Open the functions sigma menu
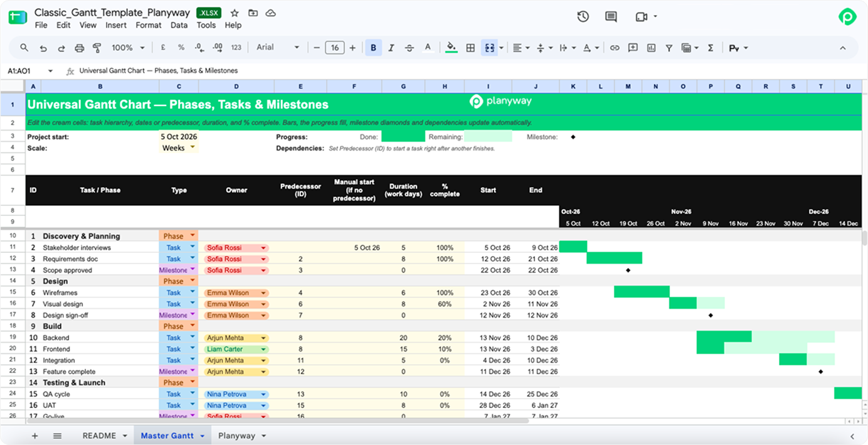This screenshot has height=445, width=868. [711, 48]
